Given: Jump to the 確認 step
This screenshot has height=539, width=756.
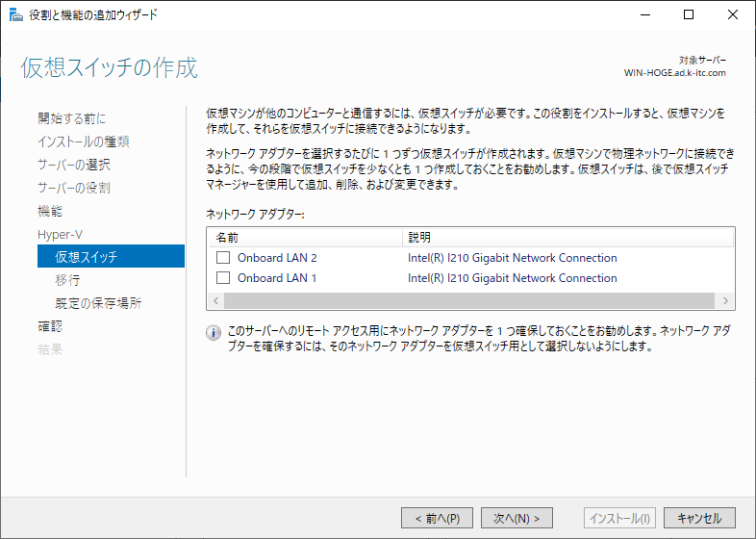Looking at the screenshot, I should (x=50, y=326).
